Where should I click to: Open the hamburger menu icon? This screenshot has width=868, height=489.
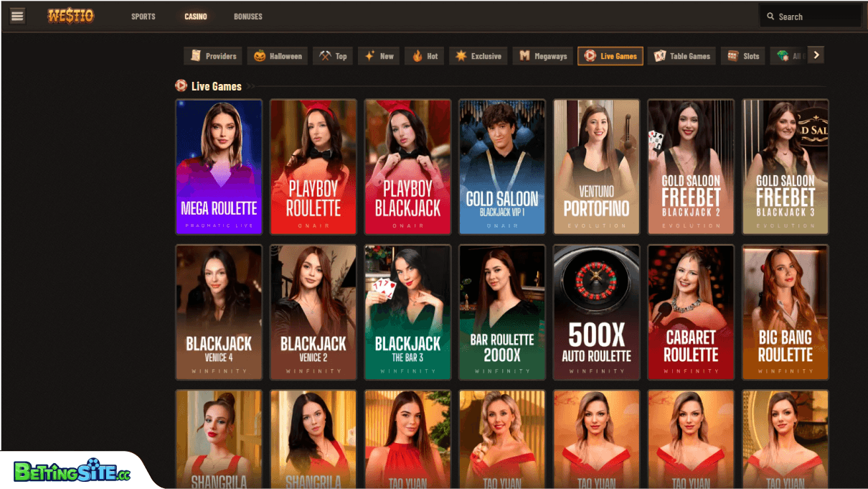(x=17, y=16)
